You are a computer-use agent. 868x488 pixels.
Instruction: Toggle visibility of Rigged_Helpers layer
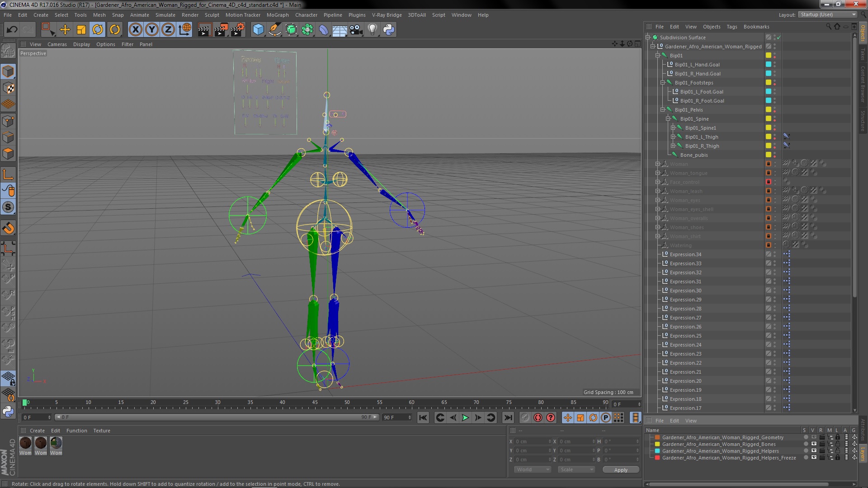pos(813,451)
